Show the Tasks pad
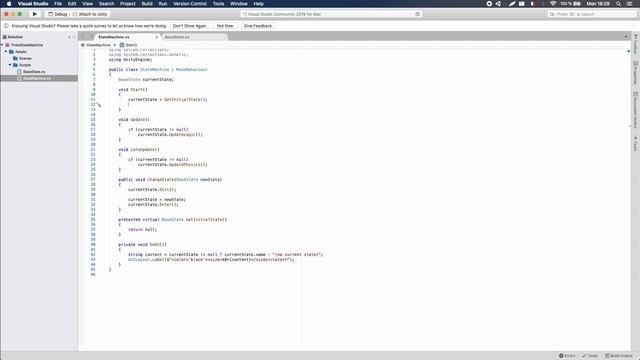Image resolution: width=640 pixels, height=360 pixels. pyautogui.click(x=590, y=356)
